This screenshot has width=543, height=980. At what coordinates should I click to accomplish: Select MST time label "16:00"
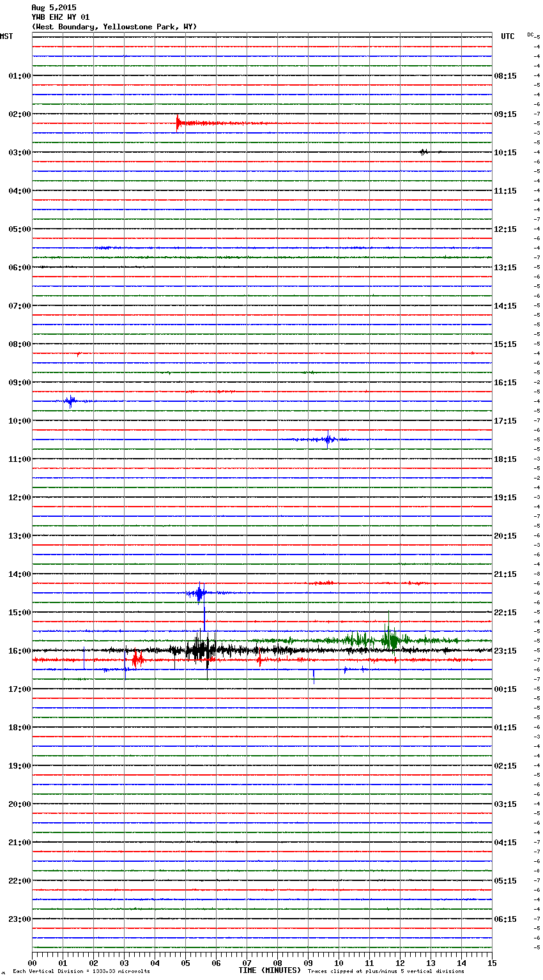coord(20,651)
